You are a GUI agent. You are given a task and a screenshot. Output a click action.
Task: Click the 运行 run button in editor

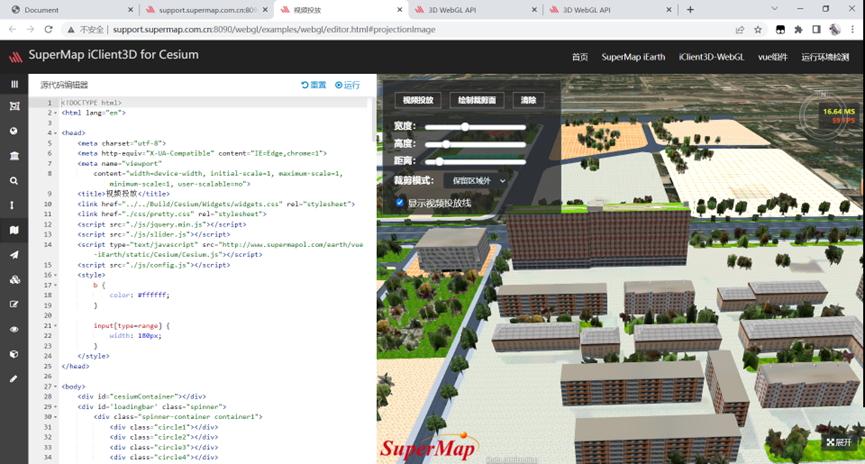point(348,85)
